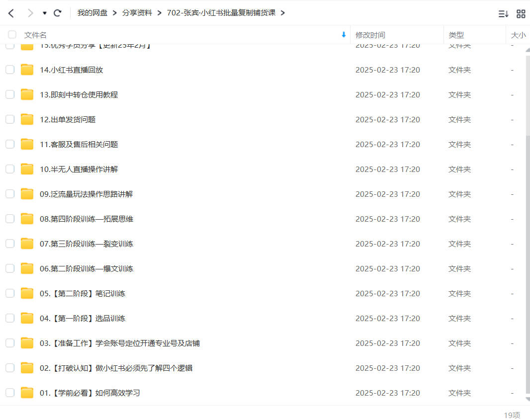Sort by 大小 column header
The width and height of the screenshot is (530, 420).
pyautogui.click(x=518, y=35)
